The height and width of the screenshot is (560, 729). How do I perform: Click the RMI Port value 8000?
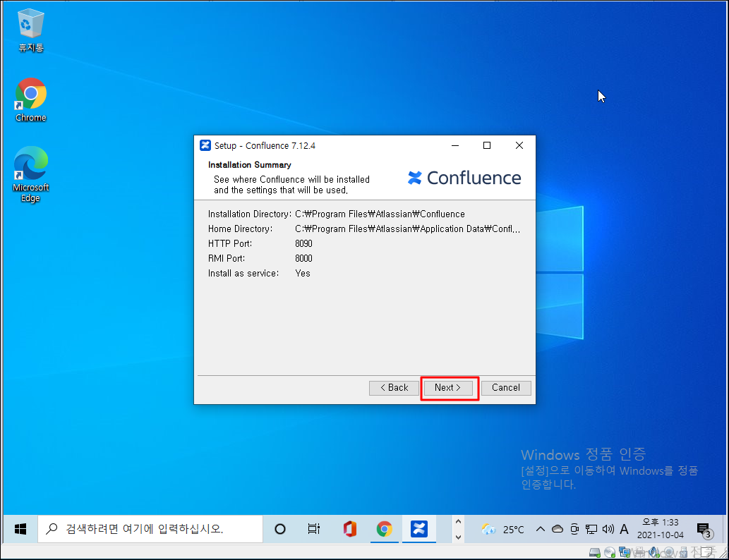tap(303, 258)
